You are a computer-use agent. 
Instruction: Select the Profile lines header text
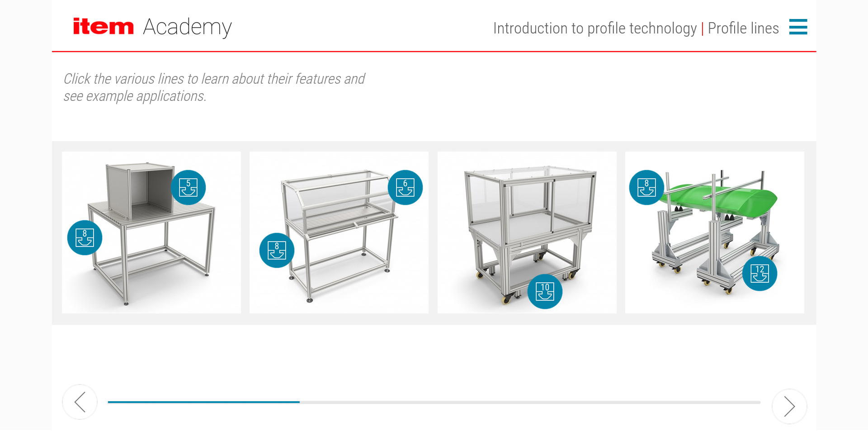click(743, 28)
